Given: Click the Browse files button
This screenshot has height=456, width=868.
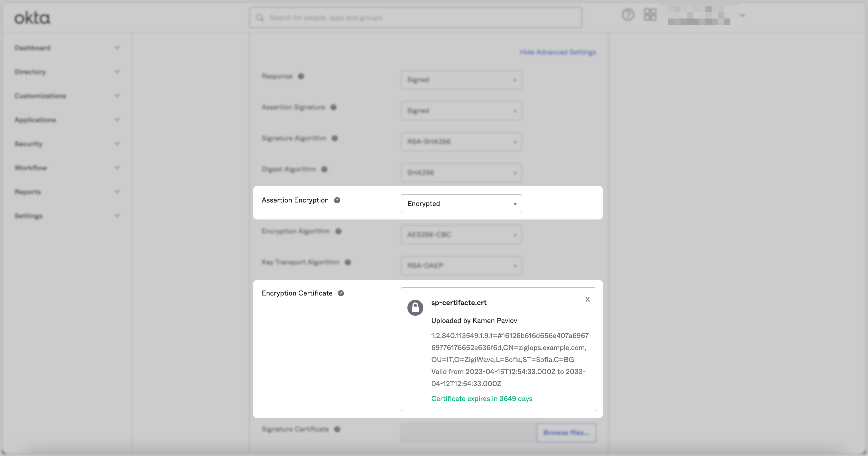Looking at the screenshot, I should click(x=566, y=432).
